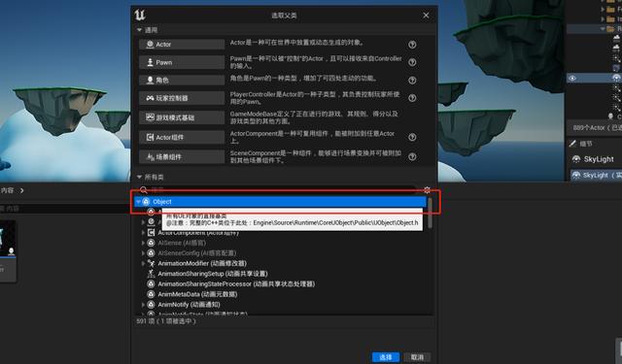Click help icon for 玩家控制器 row
622x364 pixels.
pyautogui.click(x=412, y=98)
